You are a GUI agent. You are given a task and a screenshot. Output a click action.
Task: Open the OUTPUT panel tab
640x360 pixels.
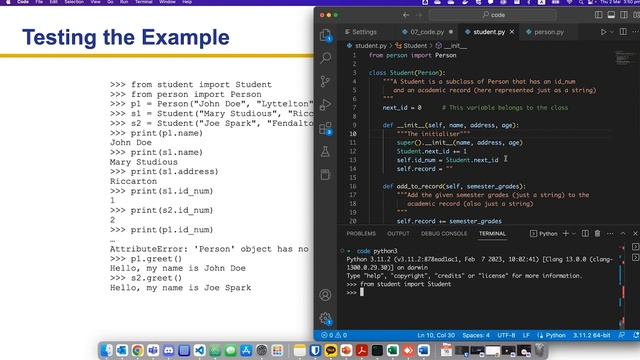398,233
